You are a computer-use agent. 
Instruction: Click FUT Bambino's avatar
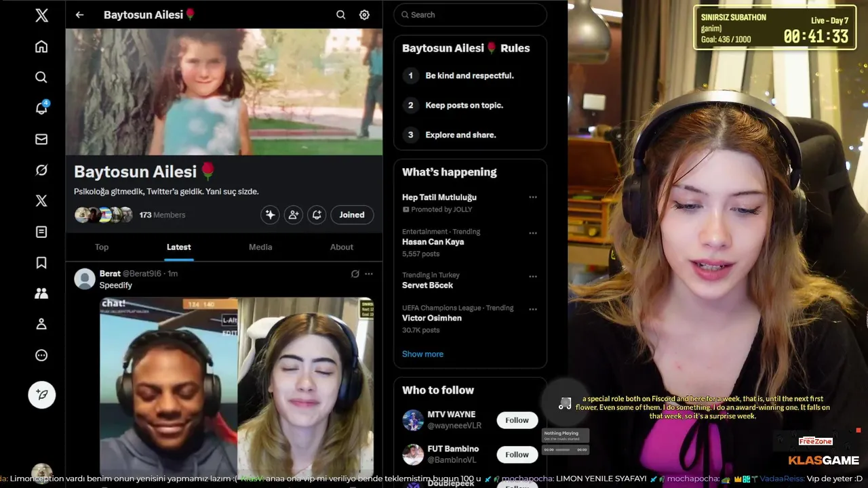point(413,454)
